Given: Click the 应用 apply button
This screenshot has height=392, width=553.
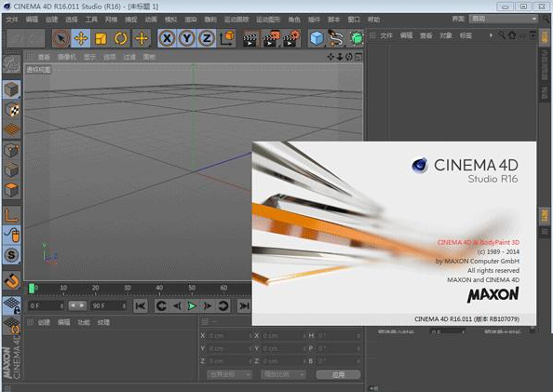Looking at the screenshot, I should [338, 374].
